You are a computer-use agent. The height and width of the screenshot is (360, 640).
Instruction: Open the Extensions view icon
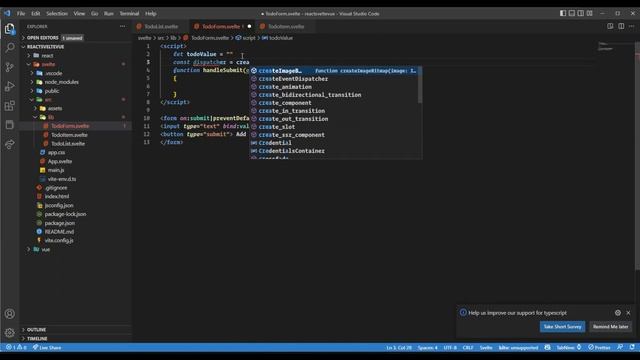pos(9,106)
